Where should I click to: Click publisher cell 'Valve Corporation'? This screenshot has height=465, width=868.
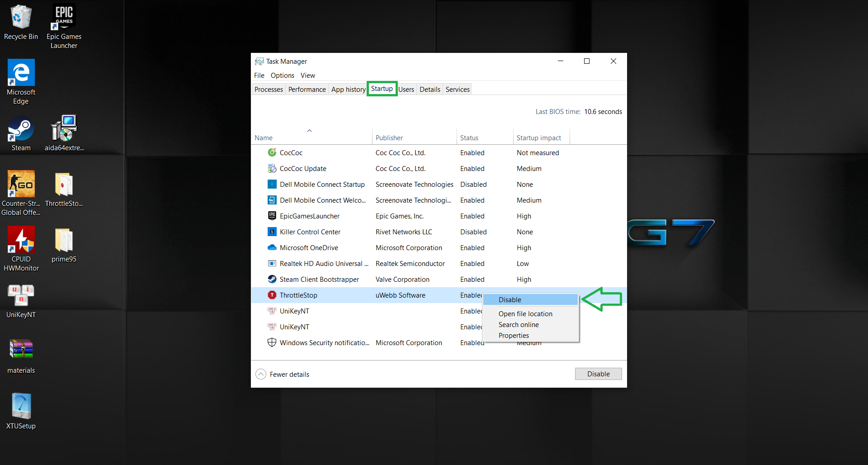coord(402,279)
